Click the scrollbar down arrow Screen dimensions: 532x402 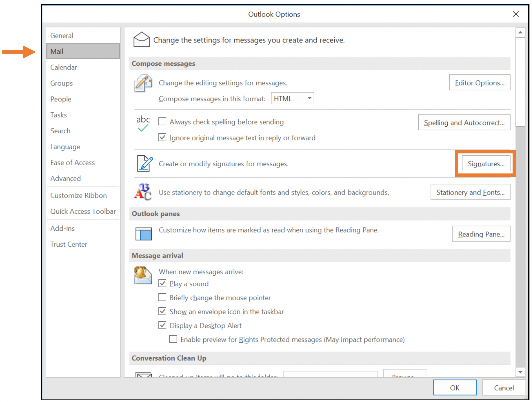[x=520, y=372]
